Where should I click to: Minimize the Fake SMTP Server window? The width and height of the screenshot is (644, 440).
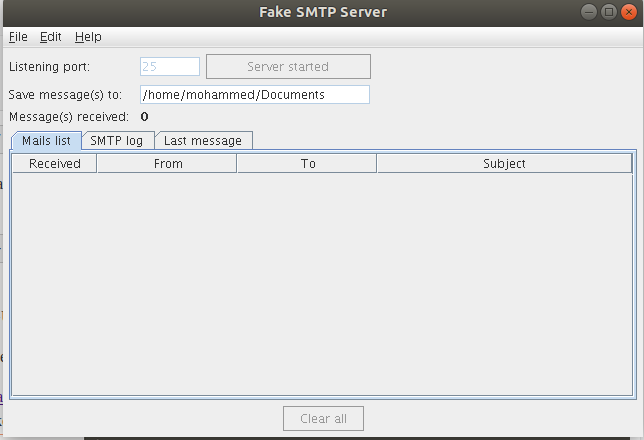tap(590, 12)
